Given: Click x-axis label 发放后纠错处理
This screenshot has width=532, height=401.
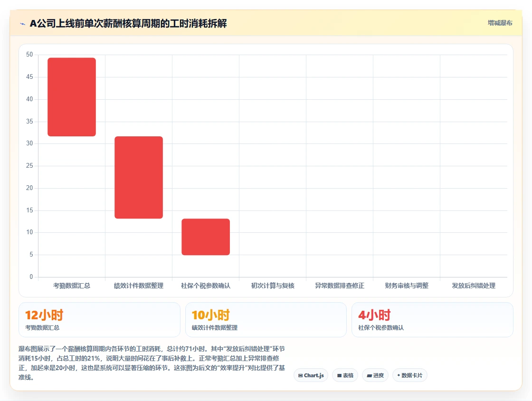Looking at the screenshot, I should point(474,286).
